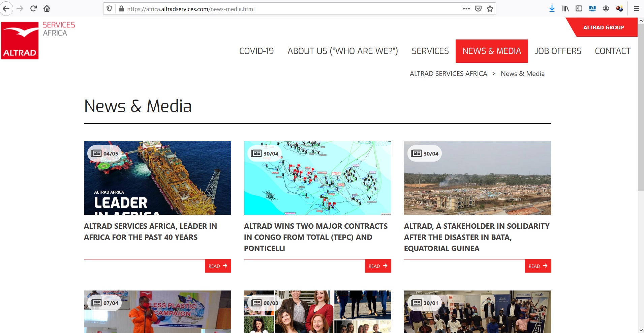Viewport: 644px width, 333px height.
Task: Show tracking protection shield info
Action: pyautogui.click(x=109, y=9)
